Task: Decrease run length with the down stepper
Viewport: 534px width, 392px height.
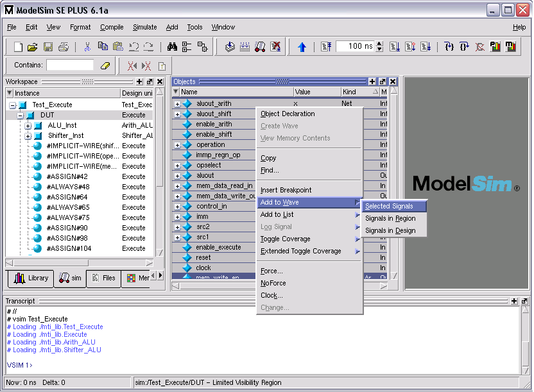Action: point(379,49)
